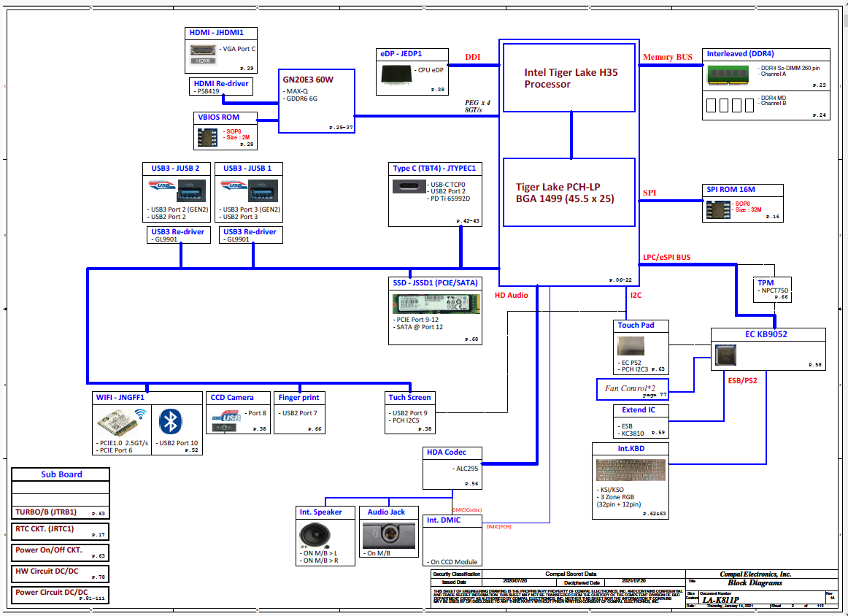Click the USB3 Re-driver under JUSB 1
Image resolution: width=848 pixels, height=616 pixels.
(x=250, y=235)
